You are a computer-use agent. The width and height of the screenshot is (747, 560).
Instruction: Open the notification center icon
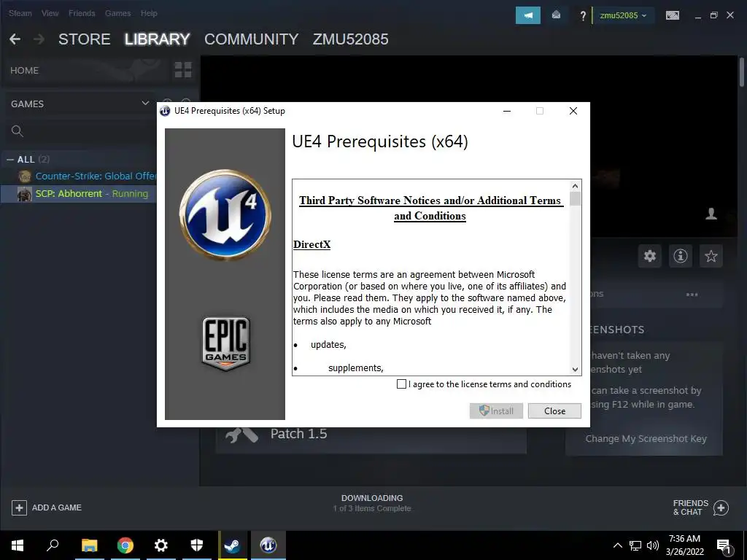pos(724,545)
